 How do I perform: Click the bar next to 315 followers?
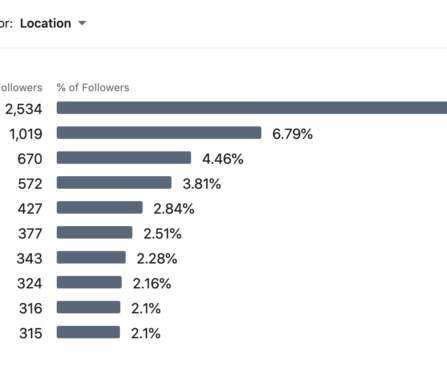point(88,332)
